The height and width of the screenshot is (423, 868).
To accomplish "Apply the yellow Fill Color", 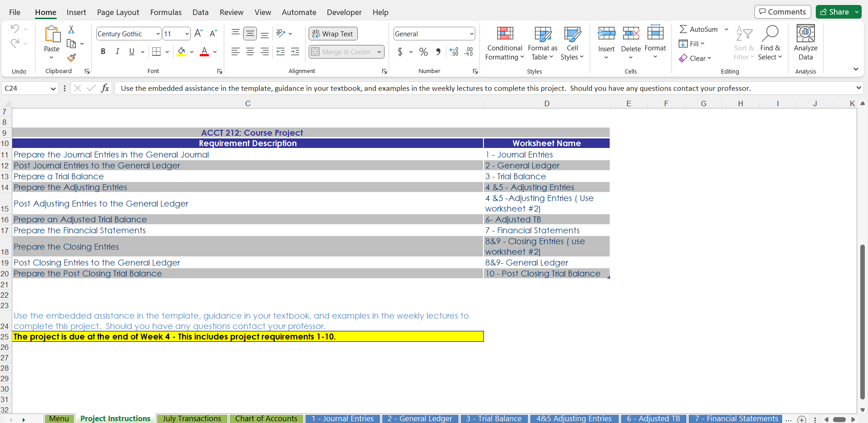I will point(182,52).
